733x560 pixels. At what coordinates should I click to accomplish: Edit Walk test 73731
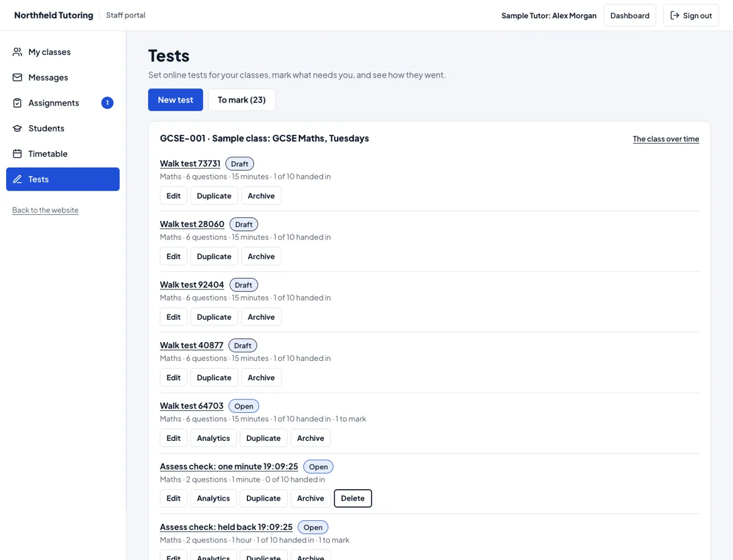pyautogui.click(x=173, y=196)
